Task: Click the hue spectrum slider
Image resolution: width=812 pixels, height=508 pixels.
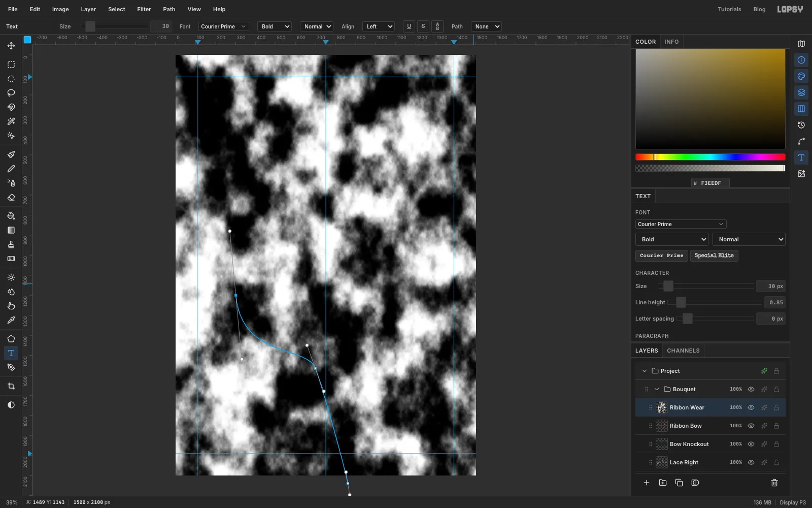Action: click(x=710, y=157)
